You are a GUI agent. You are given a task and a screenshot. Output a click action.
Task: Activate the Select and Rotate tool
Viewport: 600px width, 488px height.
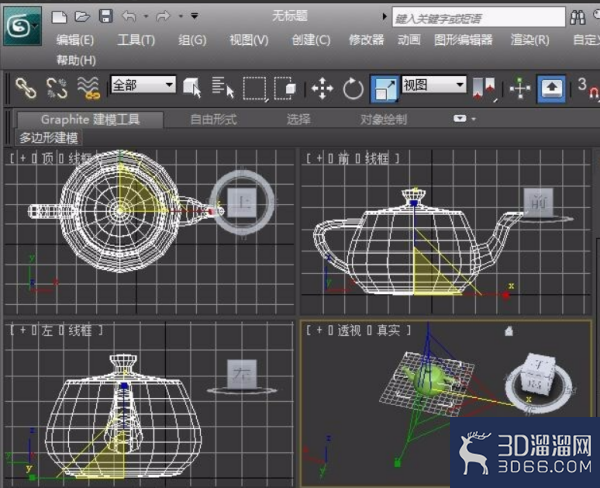click(x=353, y=89)
